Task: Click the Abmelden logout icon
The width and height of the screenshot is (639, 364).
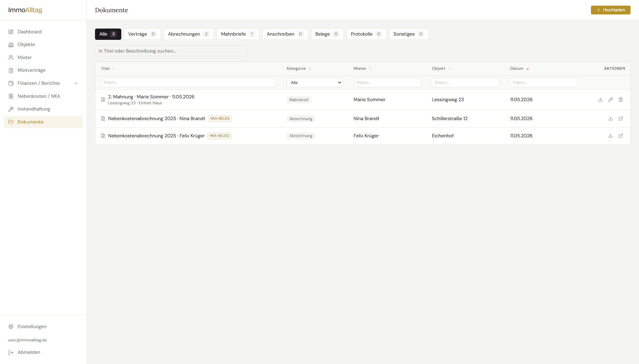Action: click(11, 352)
